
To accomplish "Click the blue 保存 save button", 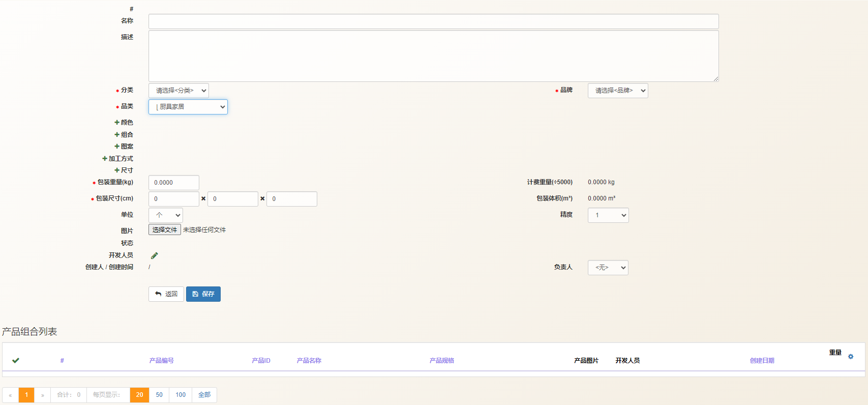I will click(x=203, y=294).
